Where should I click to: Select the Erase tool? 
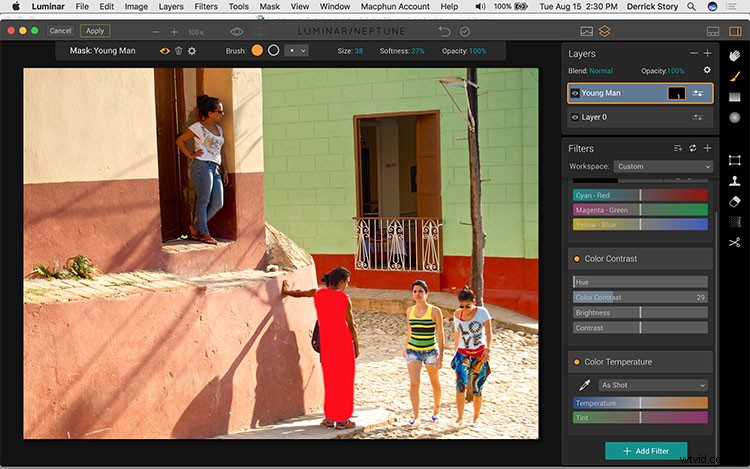coord(735,201)
